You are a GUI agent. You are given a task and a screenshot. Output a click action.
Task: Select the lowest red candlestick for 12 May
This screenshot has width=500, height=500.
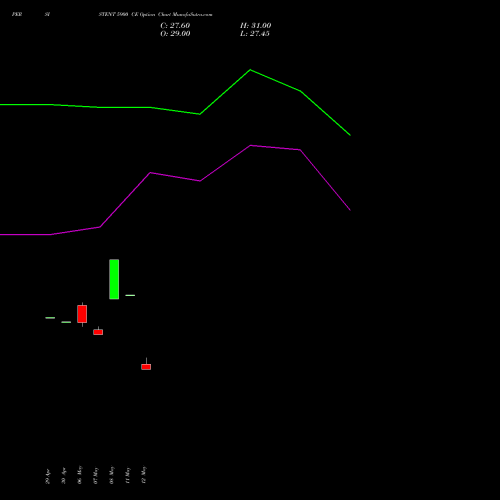tap(146, 367)
